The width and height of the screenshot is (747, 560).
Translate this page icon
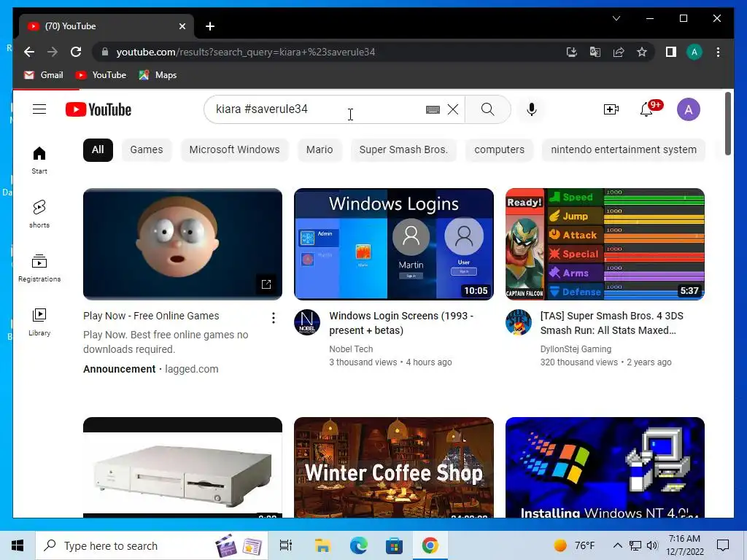pos(595,52)
